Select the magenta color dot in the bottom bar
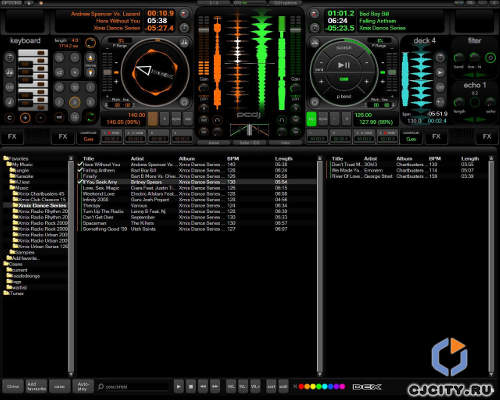500x400 pixels. pos(342,387)
